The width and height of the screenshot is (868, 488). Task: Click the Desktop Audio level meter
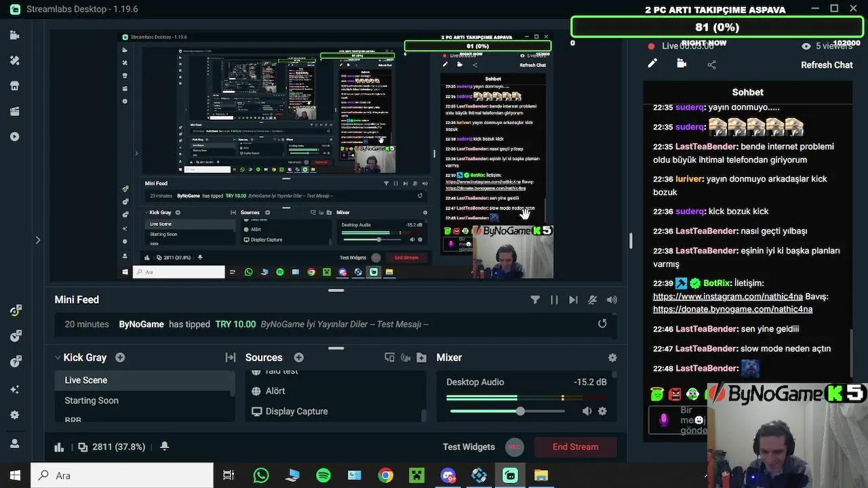526,398
